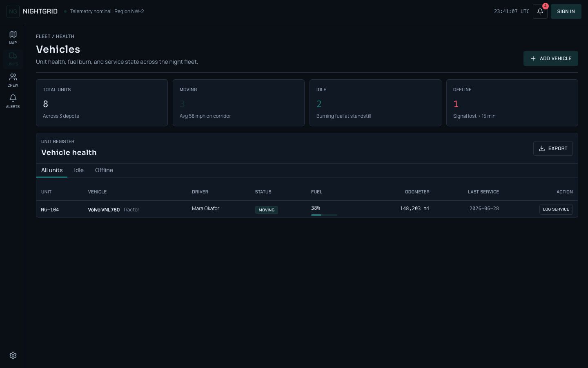Switch to the All units tab
The height and width of the screenshot is (368, 588).
tap(52, 170)
